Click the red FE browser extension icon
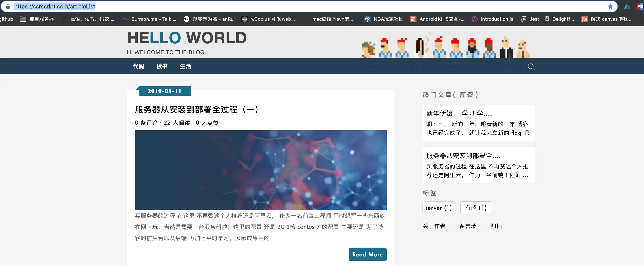This screenshot has height=266, width=644. click(x=640, y=7)
